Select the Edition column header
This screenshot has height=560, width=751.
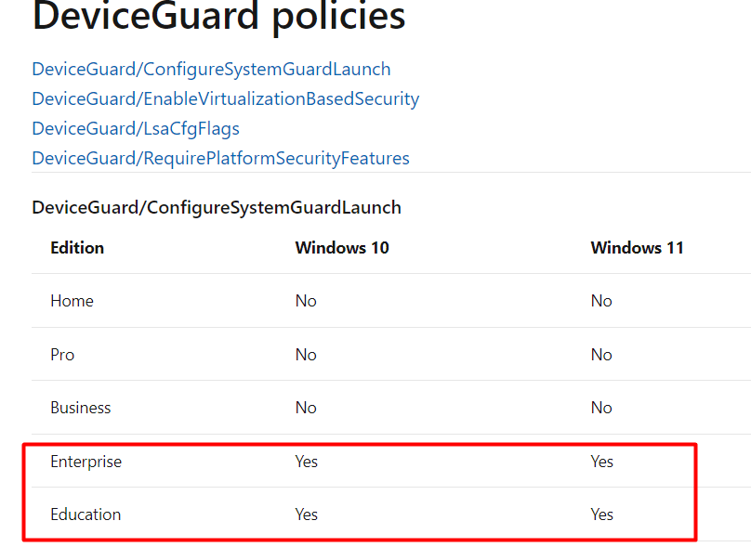(x=77, y=247)
